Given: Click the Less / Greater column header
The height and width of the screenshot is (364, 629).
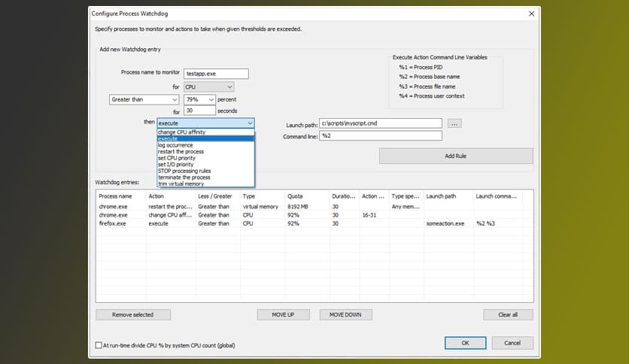Looking at the screenshot, I should [x=218, y=196].
